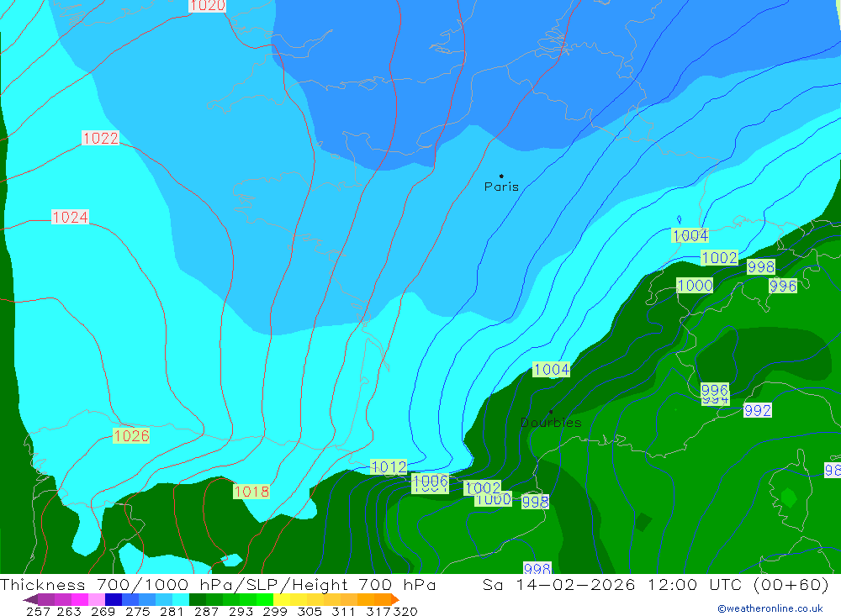841x616 pixels.
Task: Click the 1020 label at top
Action: coord(207,6)
